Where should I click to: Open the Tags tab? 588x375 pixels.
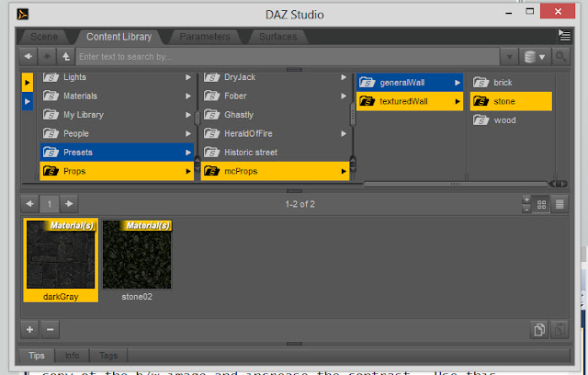[108, 355]
